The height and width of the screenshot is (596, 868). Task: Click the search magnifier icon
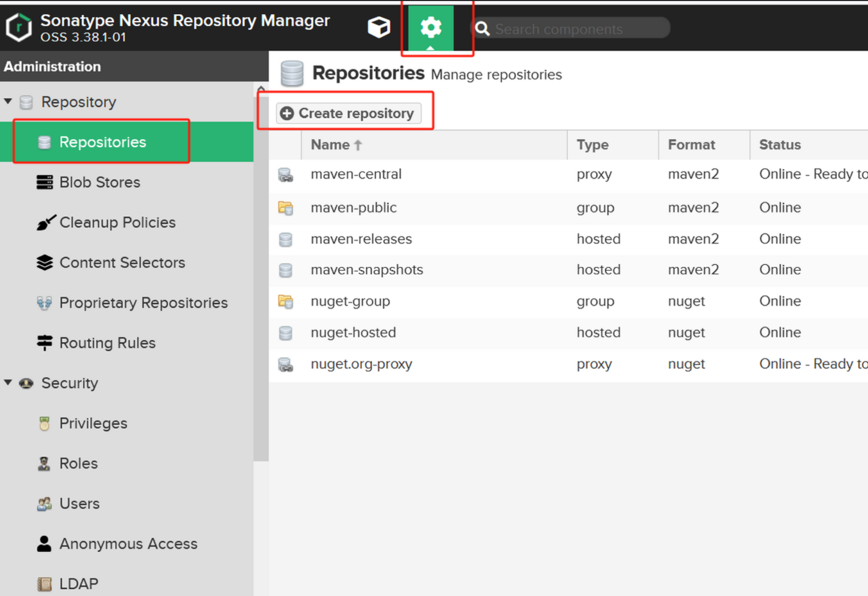click(482, 29)
